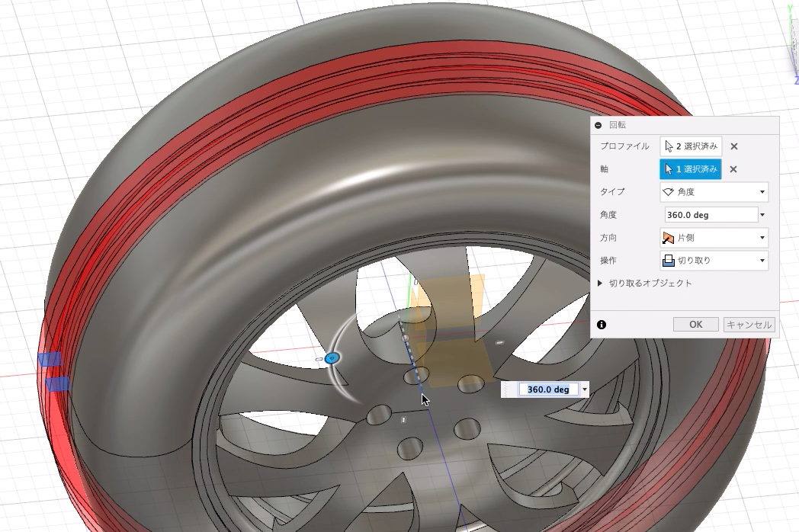799x532 pixels.
Task: Click the blue rotation manipulator handle
Action: 332,358
